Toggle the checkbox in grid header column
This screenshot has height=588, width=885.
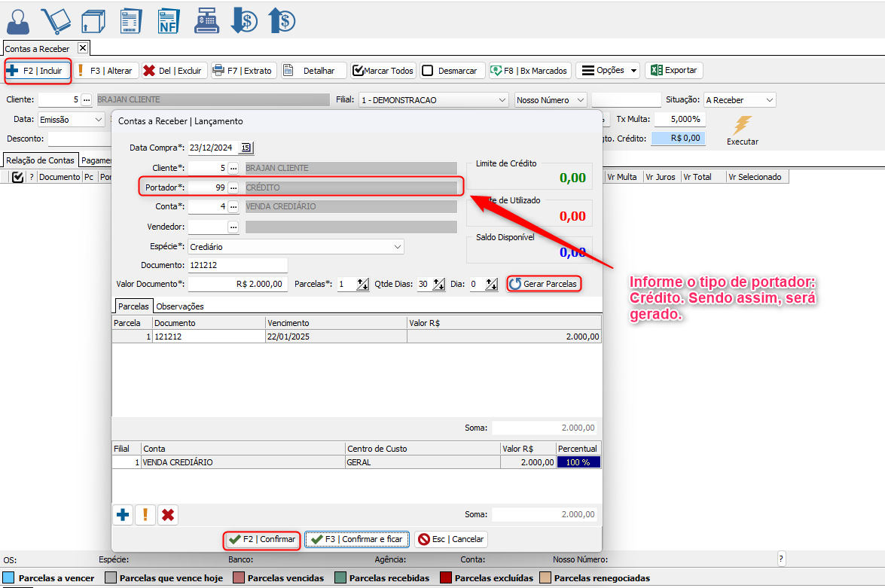(18, 177)
